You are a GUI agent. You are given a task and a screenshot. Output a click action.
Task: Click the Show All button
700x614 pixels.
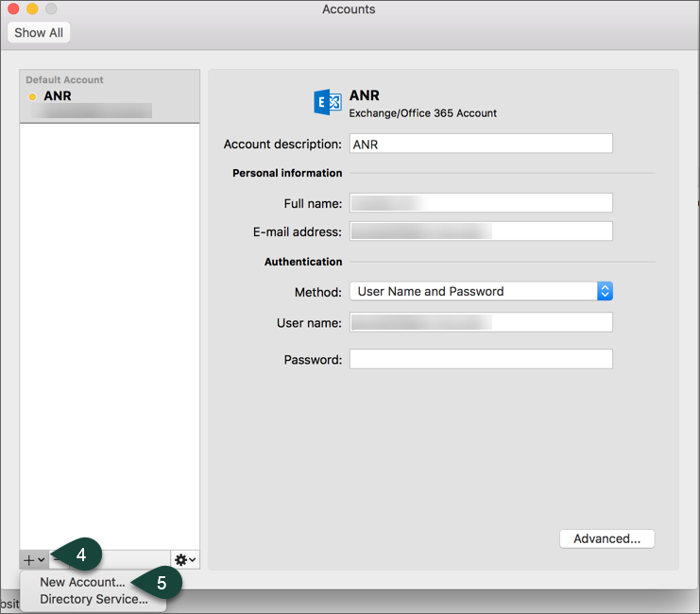pyautogui.click(x=38, y=33)
